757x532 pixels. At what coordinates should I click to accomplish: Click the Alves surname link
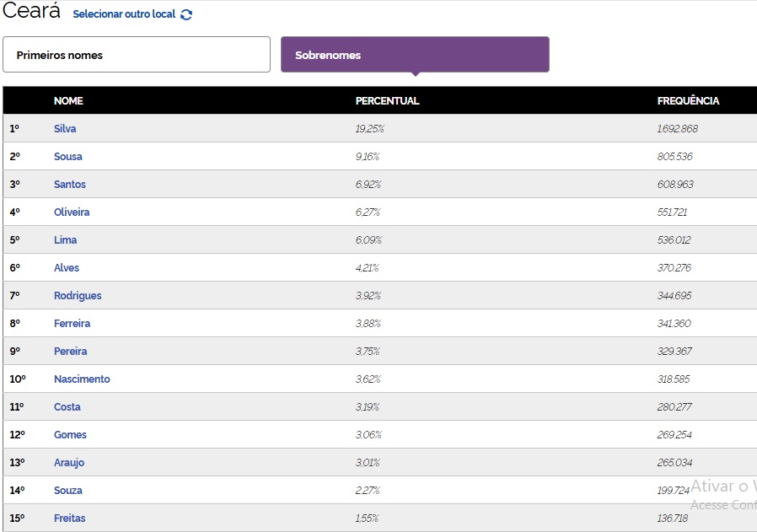point(67,268)
